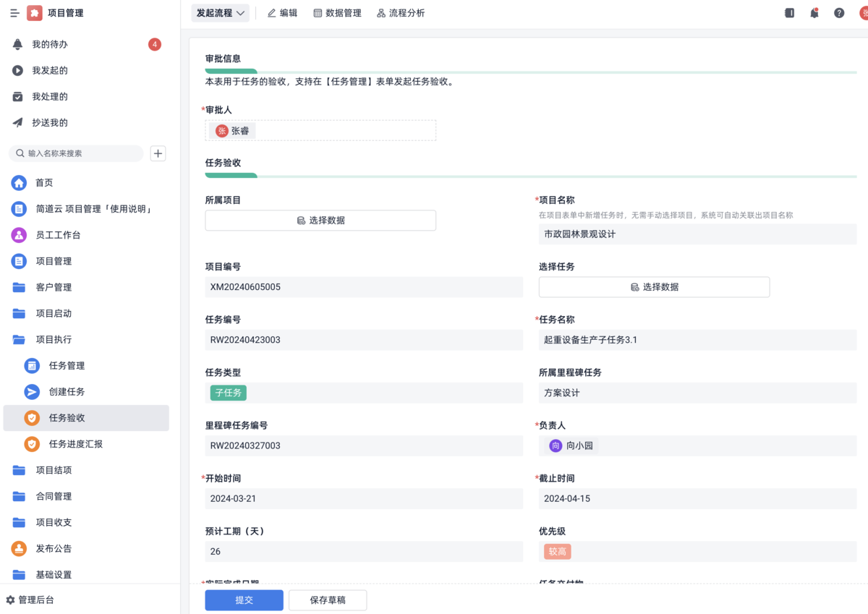This screenshot has width=868, height=614.
Task: Open 流程分析 in the top toolbar
Action: 401,12
